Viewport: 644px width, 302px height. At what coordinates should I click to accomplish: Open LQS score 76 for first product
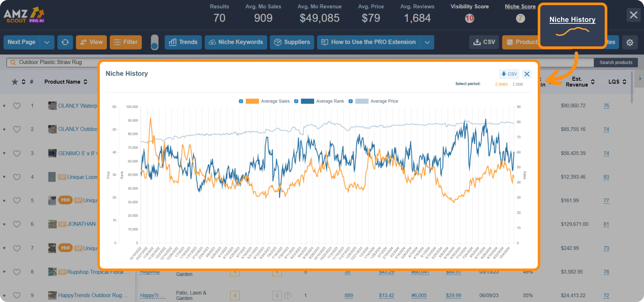[x=606, y=106]
